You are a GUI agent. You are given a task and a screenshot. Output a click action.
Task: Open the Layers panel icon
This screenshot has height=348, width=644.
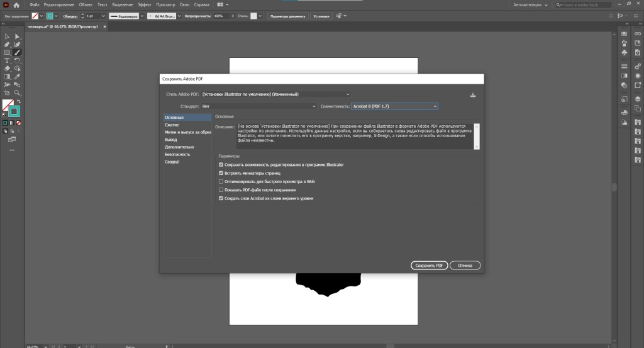pyautogui.click(x=638, y=99)
